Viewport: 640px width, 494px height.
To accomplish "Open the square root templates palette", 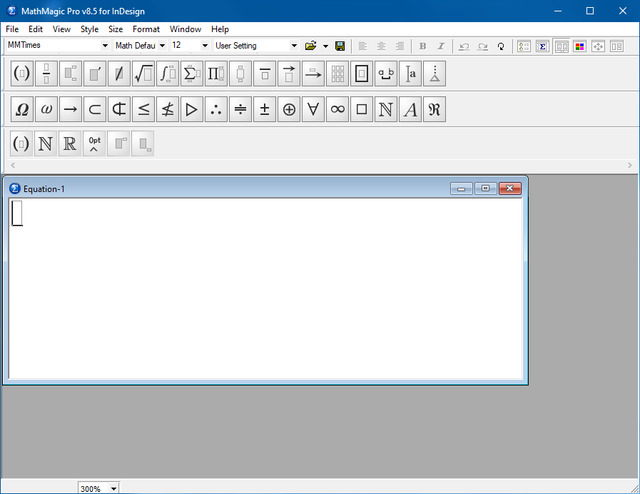I will [x=143, y=73].
